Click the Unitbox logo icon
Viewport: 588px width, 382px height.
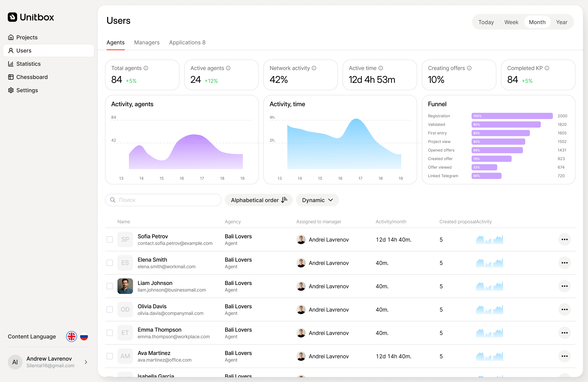[x=12, y=17]
